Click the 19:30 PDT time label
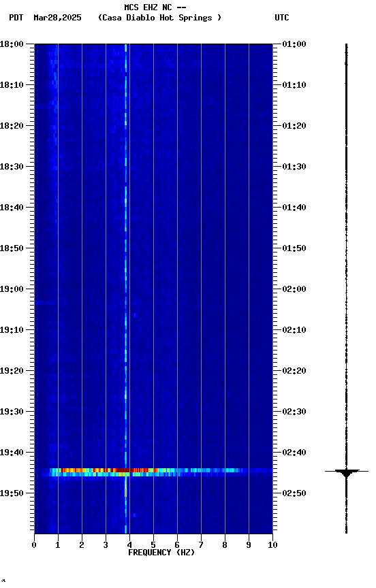Viewport: 376px width, 588px height. [x=12, y=412]
